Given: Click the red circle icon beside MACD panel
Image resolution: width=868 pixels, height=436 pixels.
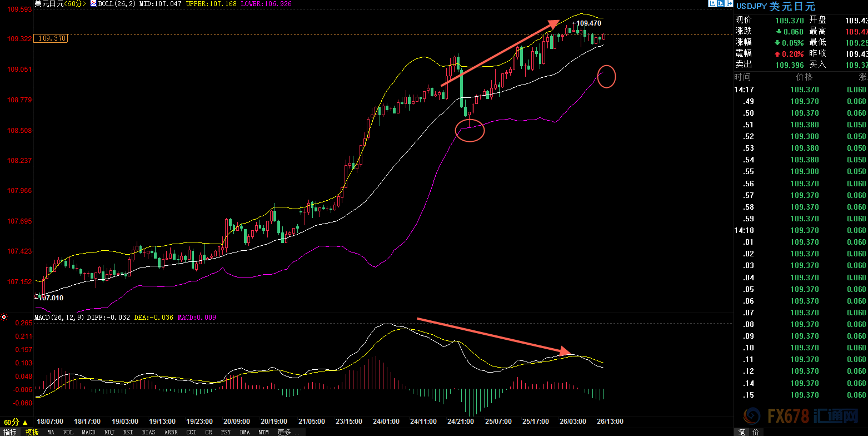Looking at the screenshot, I should (x=4, y=317).
